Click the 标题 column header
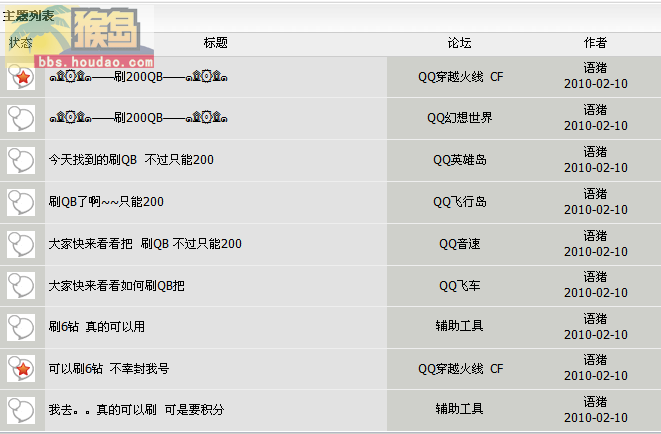661x434 pixels. pyautogui.click(x=215, y=43)
